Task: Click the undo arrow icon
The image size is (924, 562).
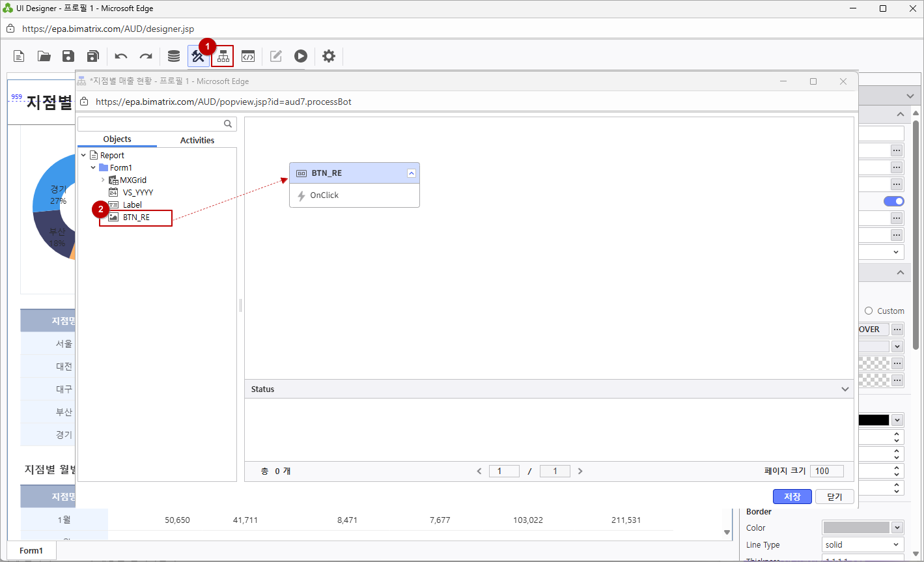Action: 121,56
